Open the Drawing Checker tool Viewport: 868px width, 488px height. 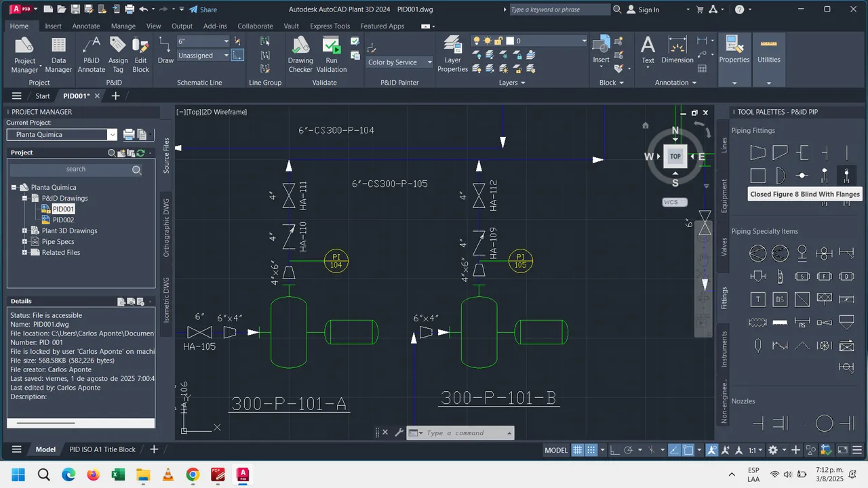pyautogui.click(x=300, y=54)
